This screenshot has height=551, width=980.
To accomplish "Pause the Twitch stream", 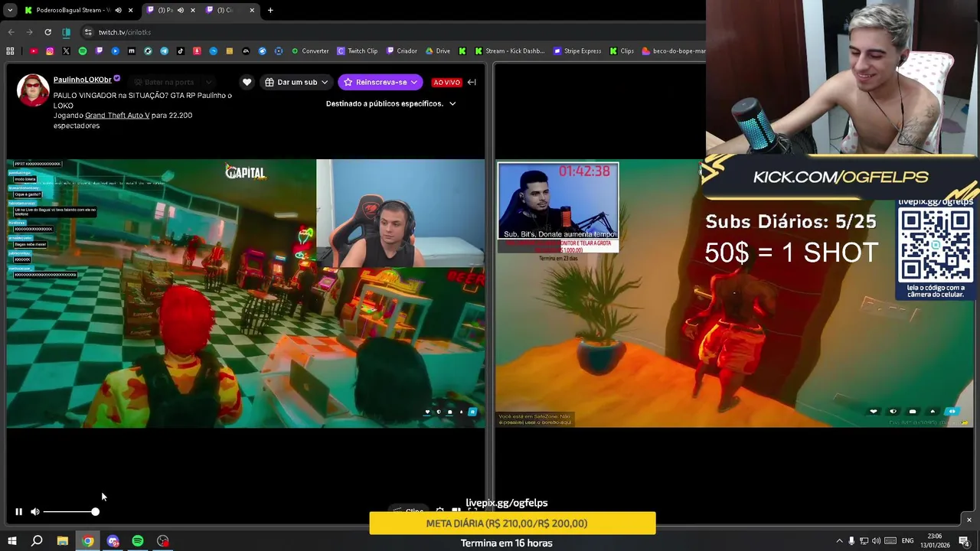I will coord(18,512).
